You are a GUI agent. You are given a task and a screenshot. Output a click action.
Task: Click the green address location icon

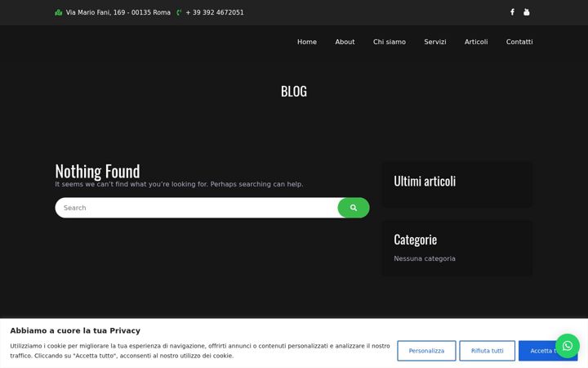59,12
